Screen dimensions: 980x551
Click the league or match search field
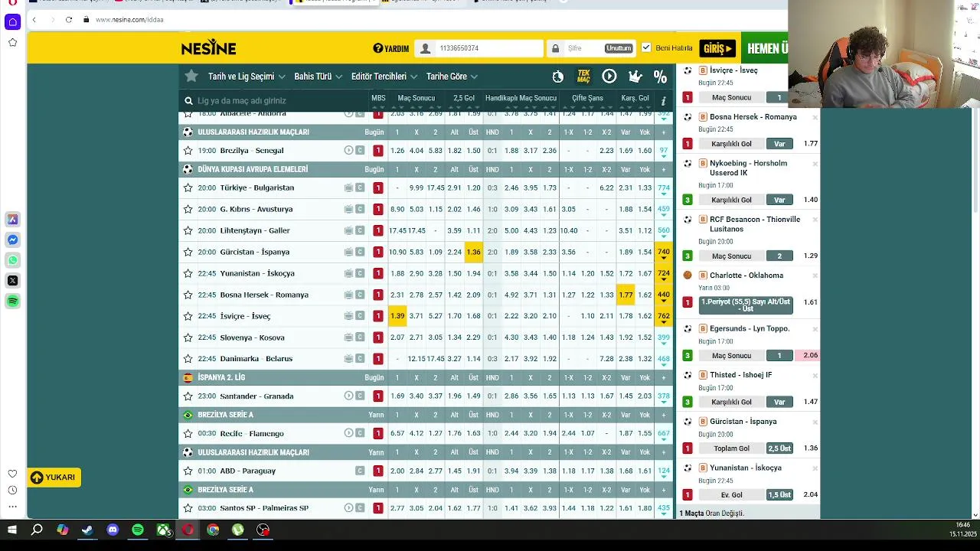pos(272,100)
